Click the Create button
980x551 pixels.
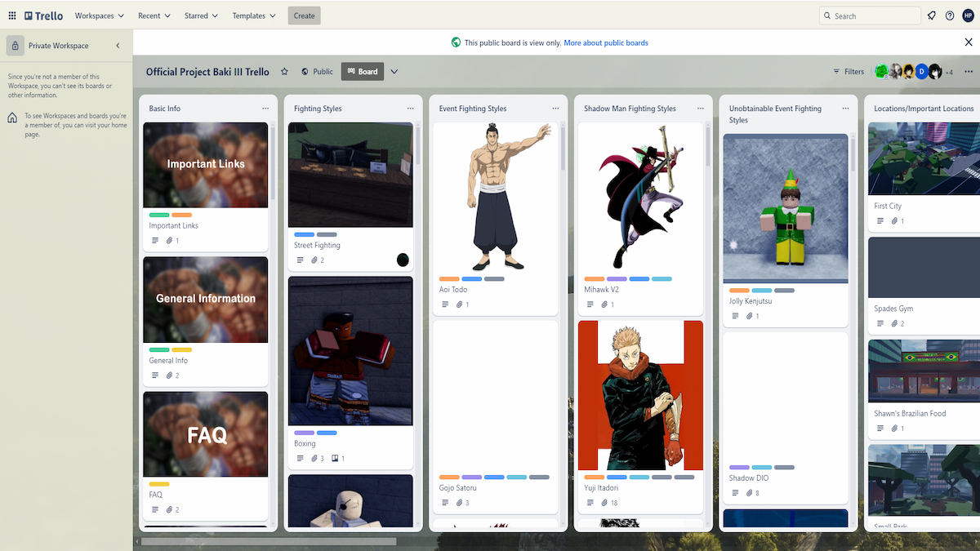click(304, 16)
